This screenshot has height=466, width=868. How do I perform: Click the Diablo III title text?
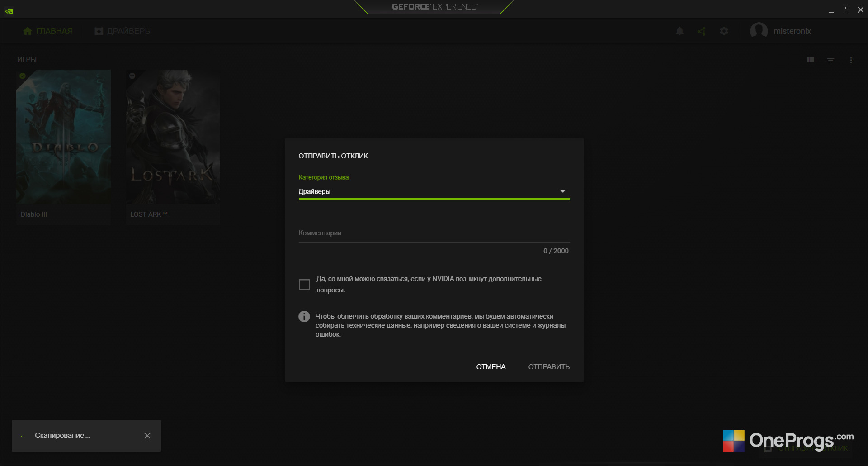[x=34, y=214]
